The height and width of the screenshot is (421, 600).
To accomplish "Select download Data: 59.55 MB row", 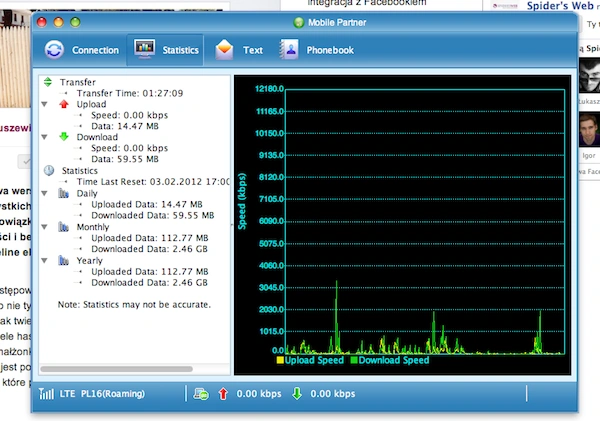I will coord(125,159).
